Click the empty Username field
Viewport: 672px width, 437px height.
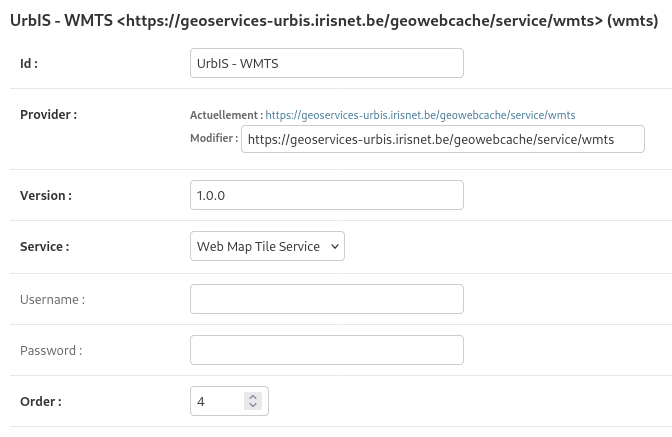[326, 299]
